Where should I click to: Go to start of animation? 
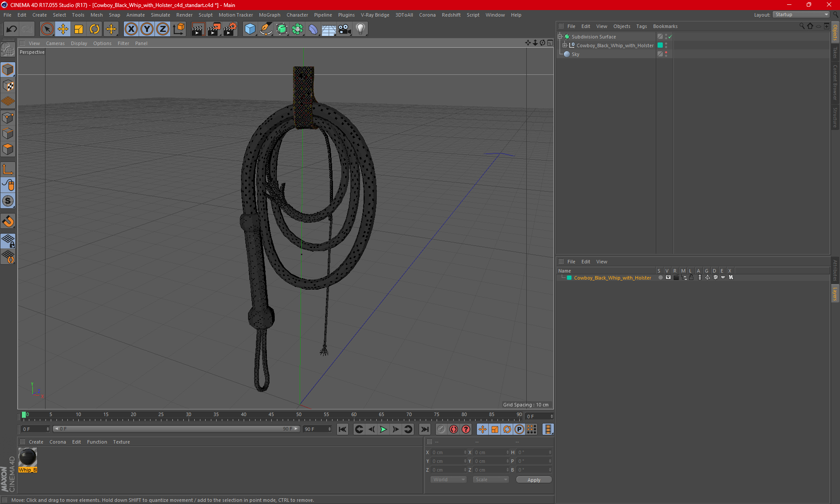tap(343, 429)
